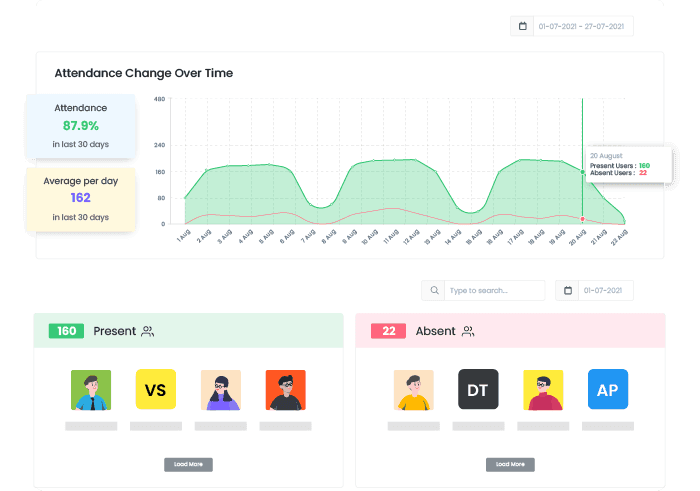
Task: Click the red 22 absent count badge
Action: point(388,331)
